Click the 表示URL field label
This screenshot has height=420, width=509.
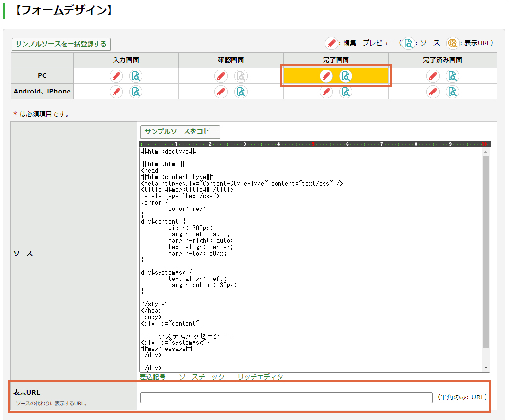click(x=26, y=393)
